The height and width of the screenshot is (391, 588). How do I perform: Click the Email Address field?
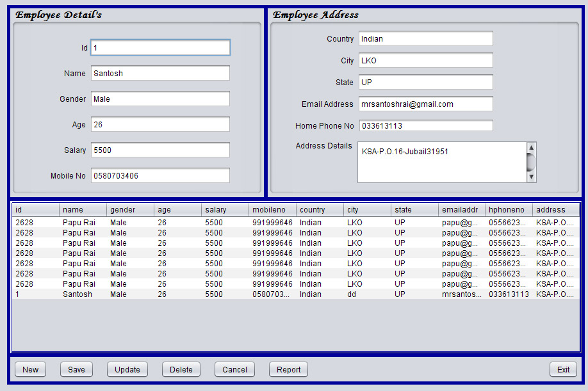pos(425,104)
